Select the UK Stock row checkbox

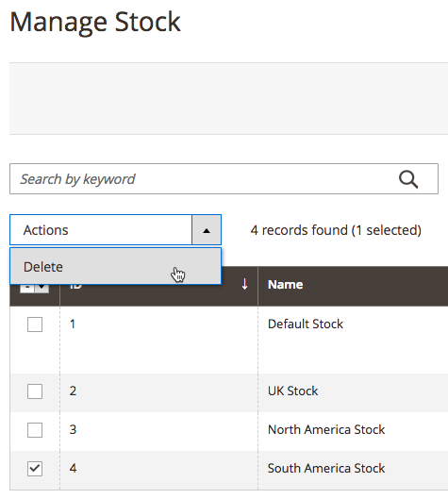coord(35,391)
